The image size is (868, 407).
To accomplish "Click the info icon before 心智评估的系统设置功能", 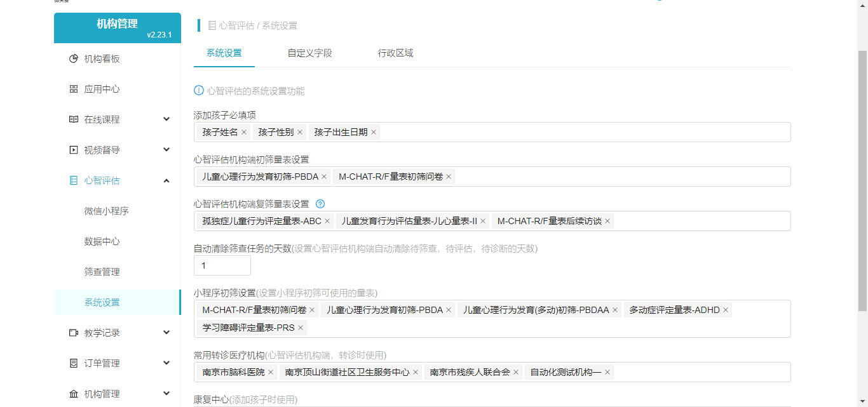I will pyautogui.click(x=199, y=91).
